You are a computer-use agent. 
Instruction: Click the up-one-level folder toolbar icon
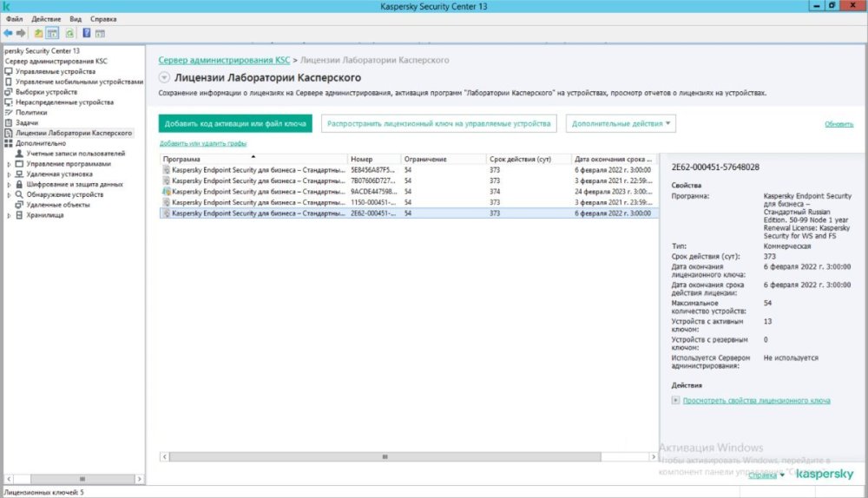(x=38, y=33)
